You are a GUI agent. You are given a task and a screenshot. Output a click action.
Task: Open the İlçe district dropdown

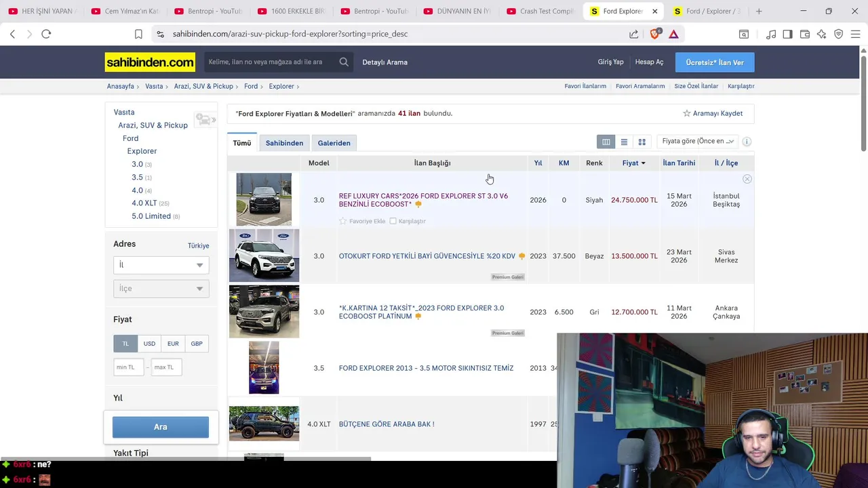(161, 289)
